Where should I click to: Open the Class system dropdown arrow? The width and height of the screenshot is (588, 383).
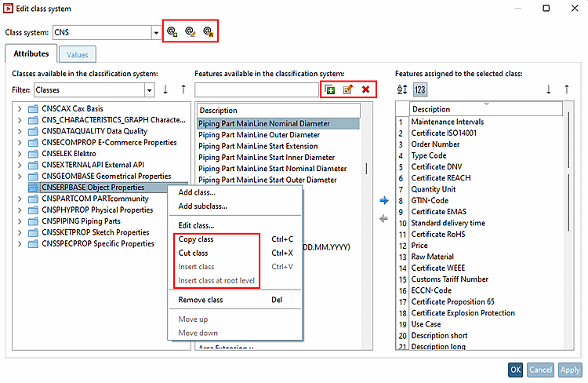coord(156,33)
